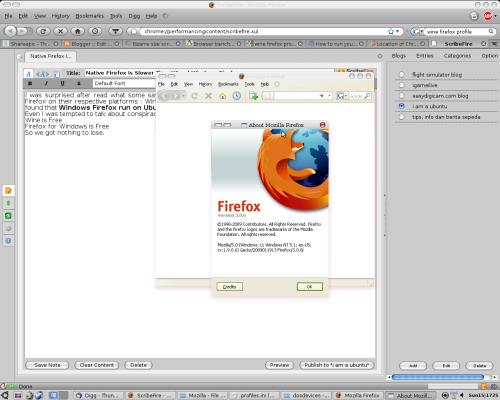Viewport: 500px width, 400px height.
Task: Click the inner Firefox address field
Action: tap(297, 96)
